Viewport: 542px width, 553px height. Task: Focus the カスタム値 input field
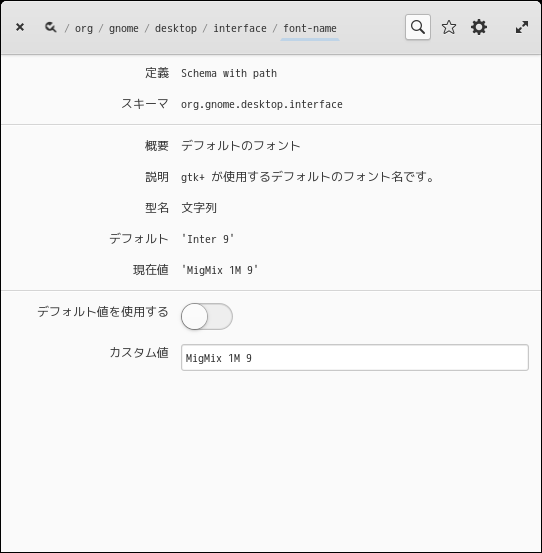[355, 358]
